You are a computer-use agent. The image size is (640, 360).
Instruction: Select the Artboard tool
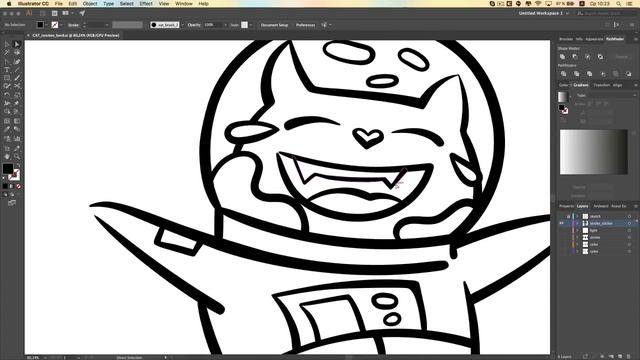coord(7,148)
